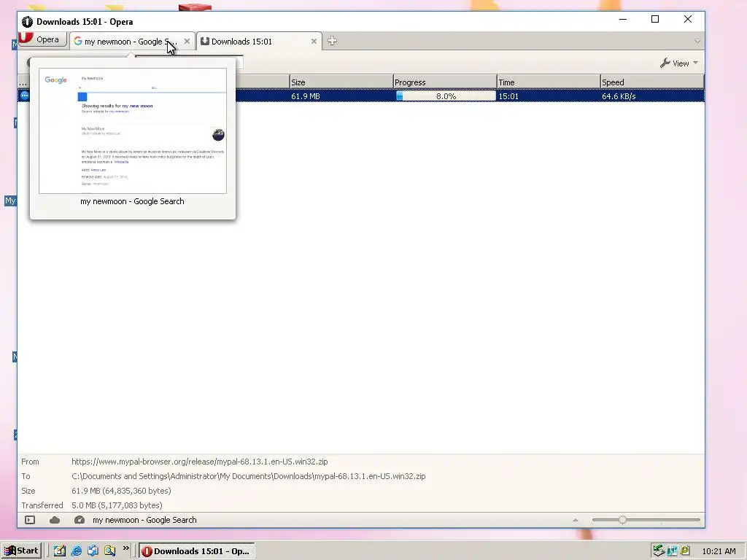This screenshot has width=747, height=560.
Task: Sort downloads by Time column
Action: (x=549, y=82)
